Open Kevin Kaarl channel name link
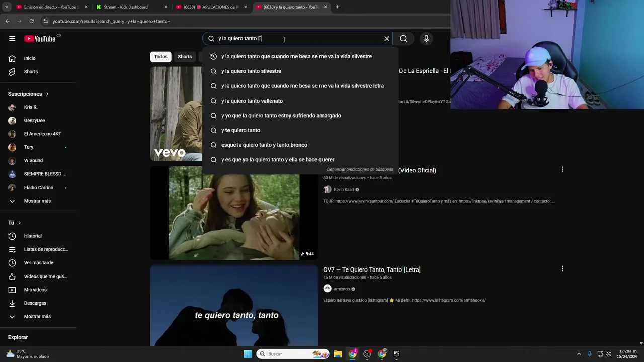The width and height of the screenshot is (644, 362). coord(344,190)
